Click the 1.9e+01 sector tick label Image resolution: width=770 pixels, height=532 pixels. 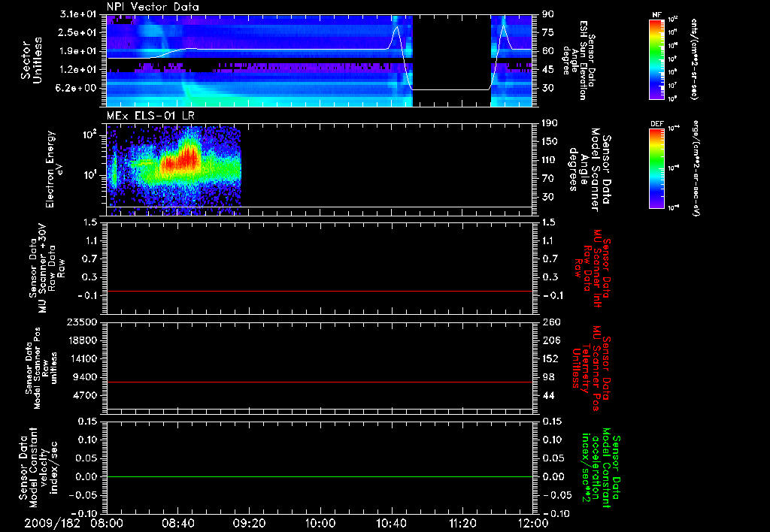coord(80,51)
